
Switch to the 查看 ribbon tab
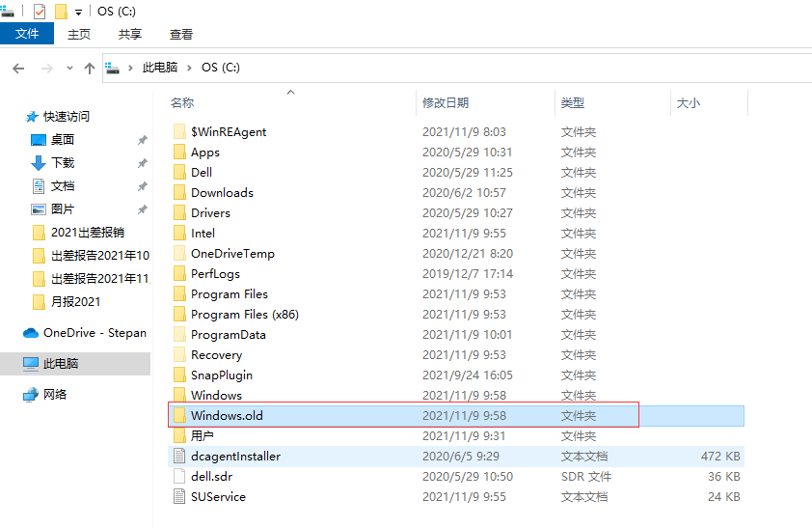point(180,34)
